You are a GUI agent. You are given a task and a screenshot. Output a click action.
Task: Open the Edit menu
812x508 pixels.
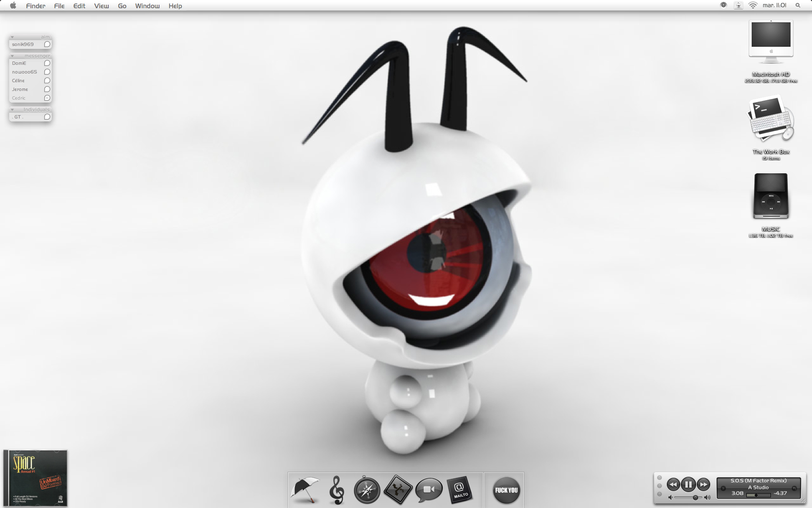tap(79, 6)
